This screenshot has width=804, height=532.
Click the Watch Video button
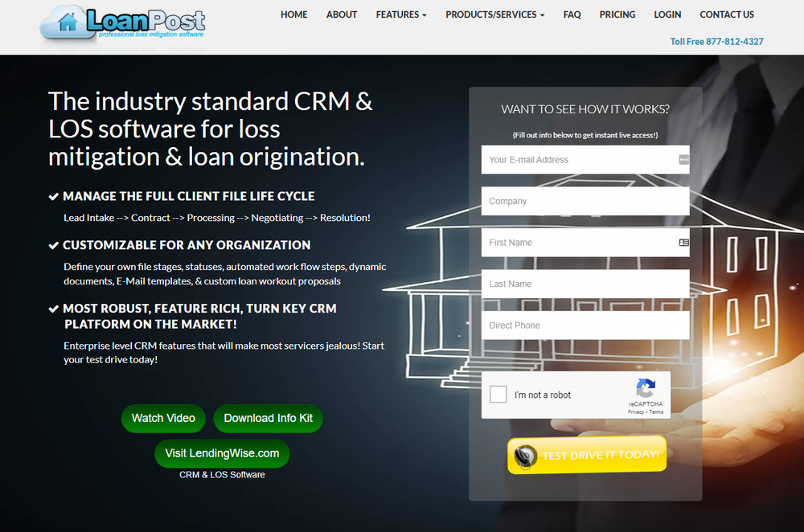coord(163,418)
